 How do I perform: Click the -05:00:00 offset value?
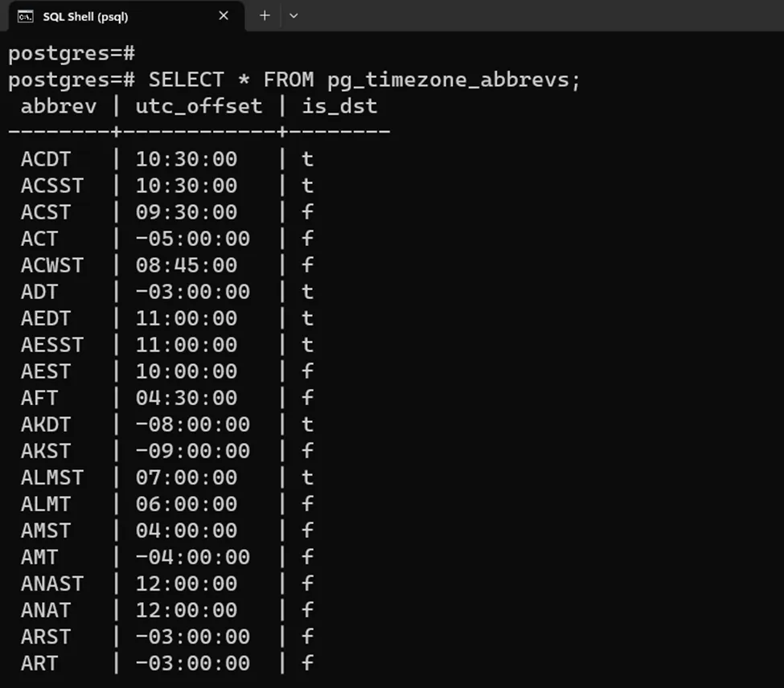click(192, 239)
